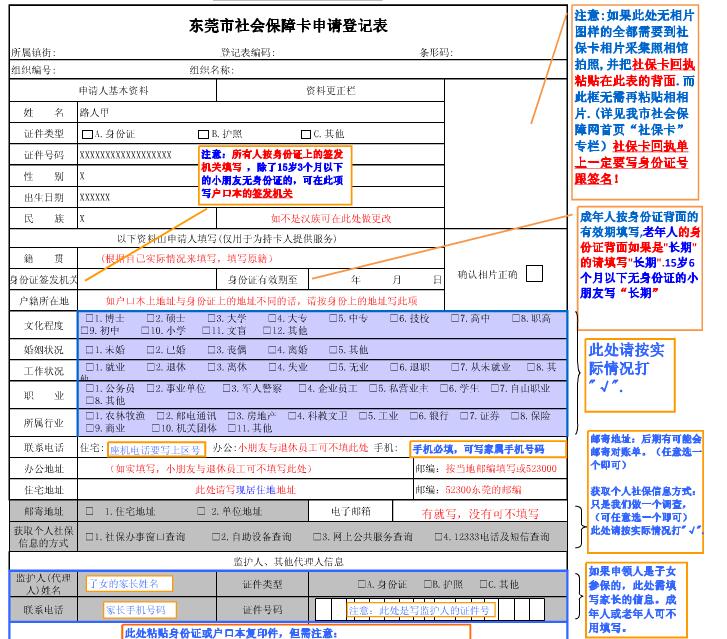Choose 3.军人警察 in 职业 row
727x639 pixels.
click(226, 388)
